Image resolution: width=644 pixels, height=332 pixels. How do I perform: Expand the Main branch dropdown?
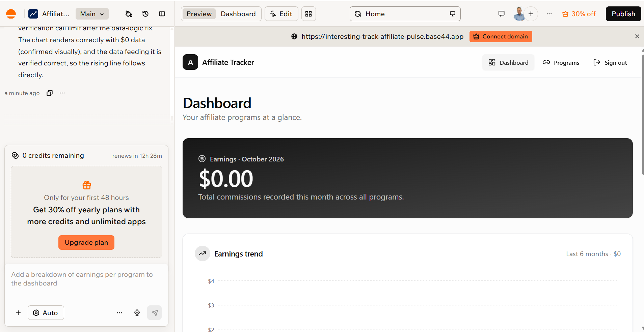(92, 14)
